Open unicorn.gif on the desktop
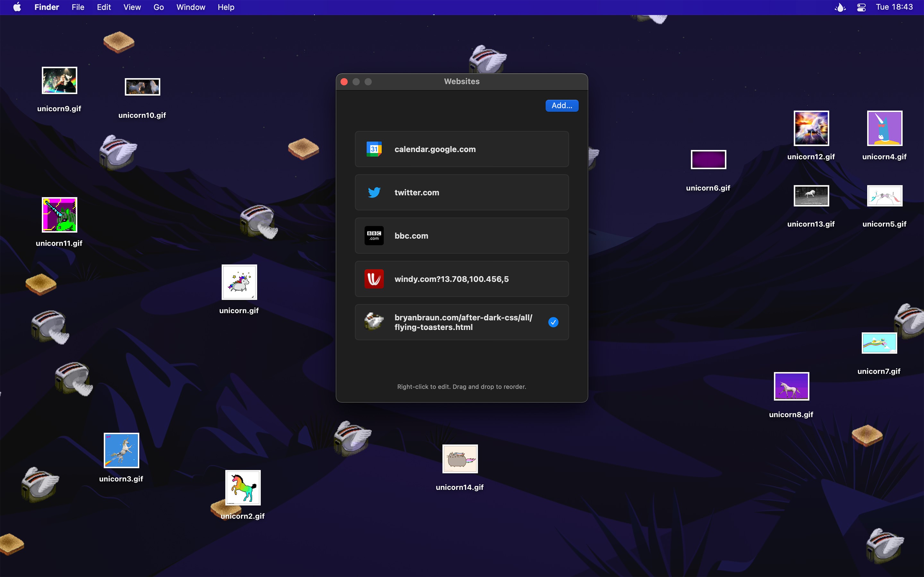The width and height of the screenshot is (924, 577). pyautogui.click(x=239, y=282)
